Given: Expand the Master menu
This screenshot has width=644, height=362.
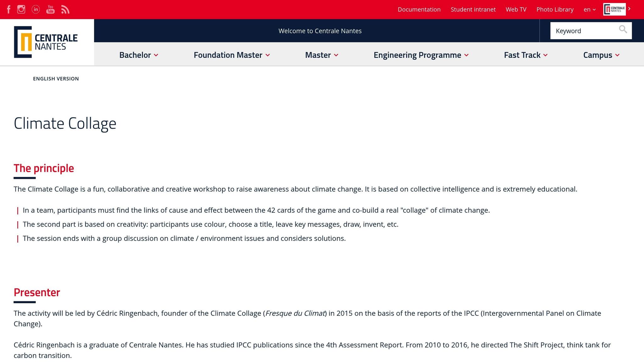Looking at the screenshot, I should coord(322,55).
